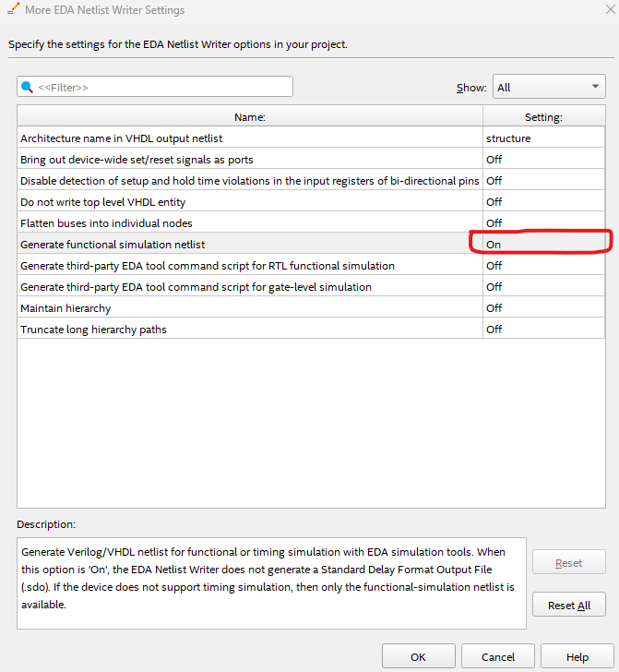Image resolution: width=619 pixels, height=672 pixels.
Task: Open the On setting for Generate functional simulation netlist
Action: [x=543, y=245]
